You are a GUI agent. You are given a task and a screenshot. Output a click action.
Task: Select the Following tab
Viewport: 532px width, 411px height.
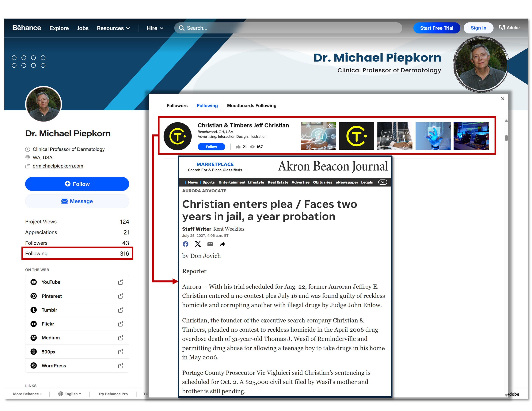207,105
